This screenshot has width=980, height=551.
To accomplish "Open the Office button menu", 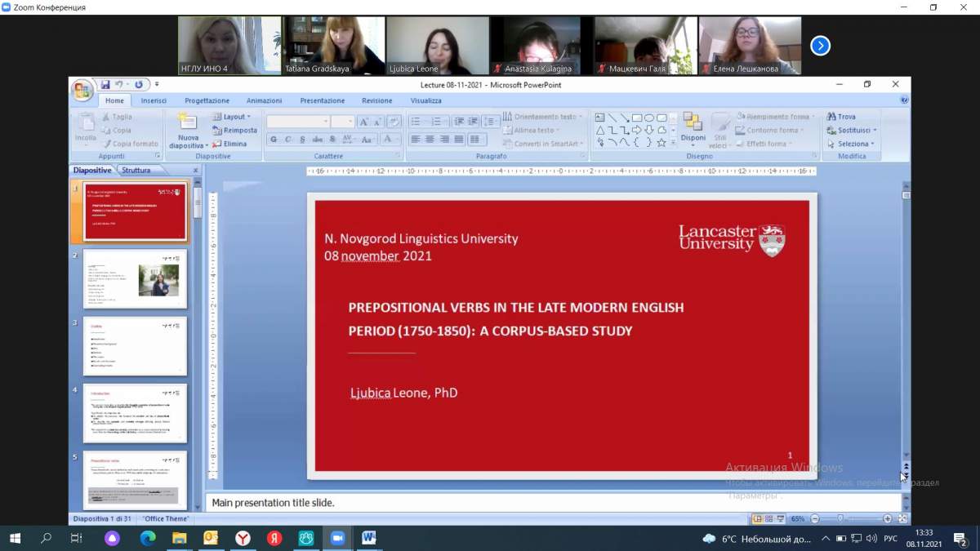I will (82, 90).
